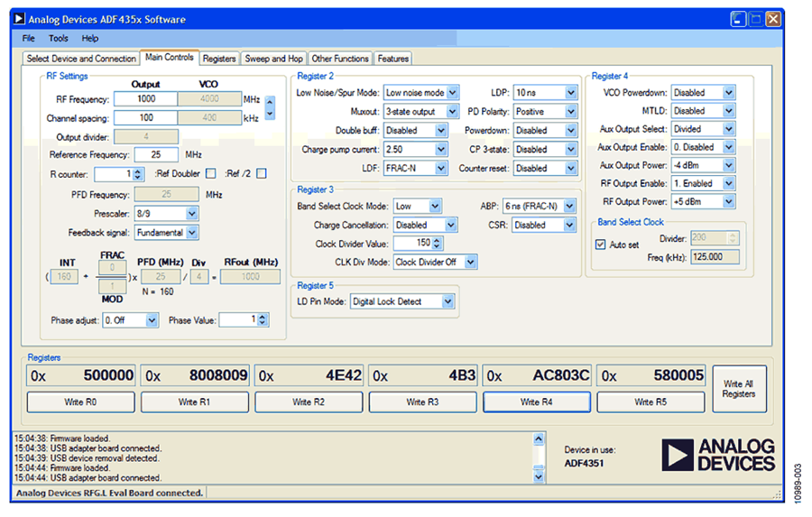Increment the R counter spinner
The height and width of the screenshot is (517, 812).
pos(138,171)
